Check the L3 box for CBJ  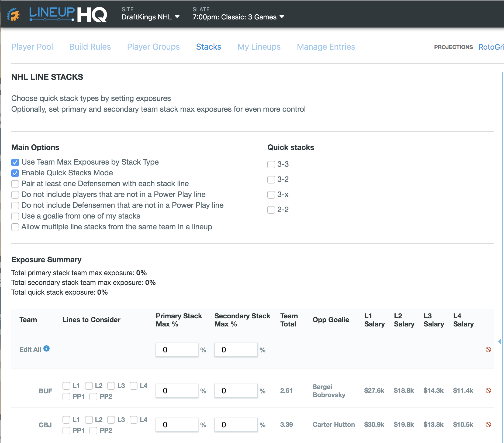point(111,420)
